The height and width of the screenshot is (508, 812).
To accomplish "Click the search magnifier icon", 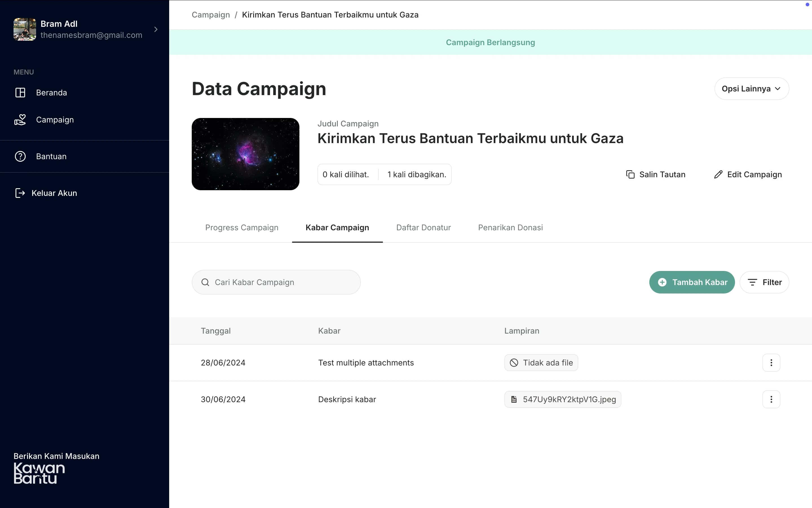I will (205, 282).
